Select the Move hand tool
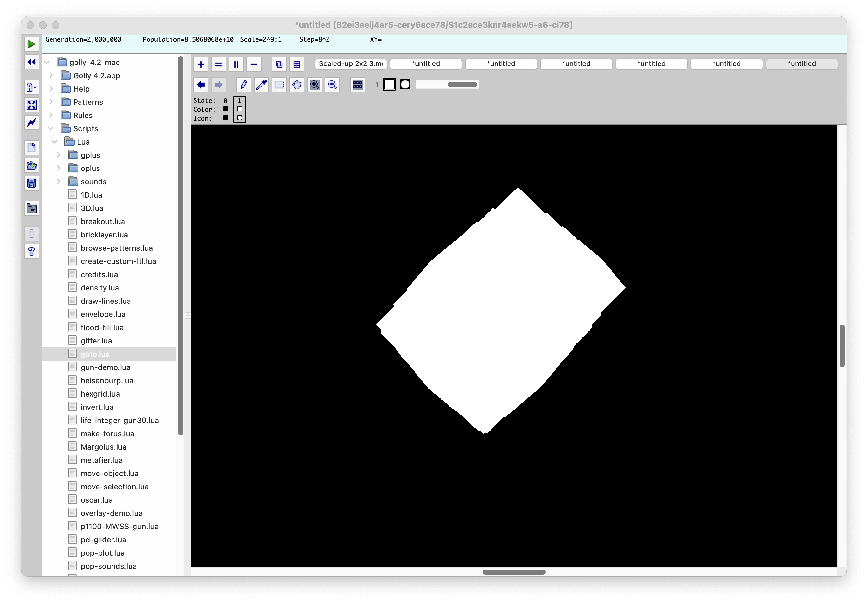Image resolution: width=868 pixels, height=603 pixels. tap(297, 85)
